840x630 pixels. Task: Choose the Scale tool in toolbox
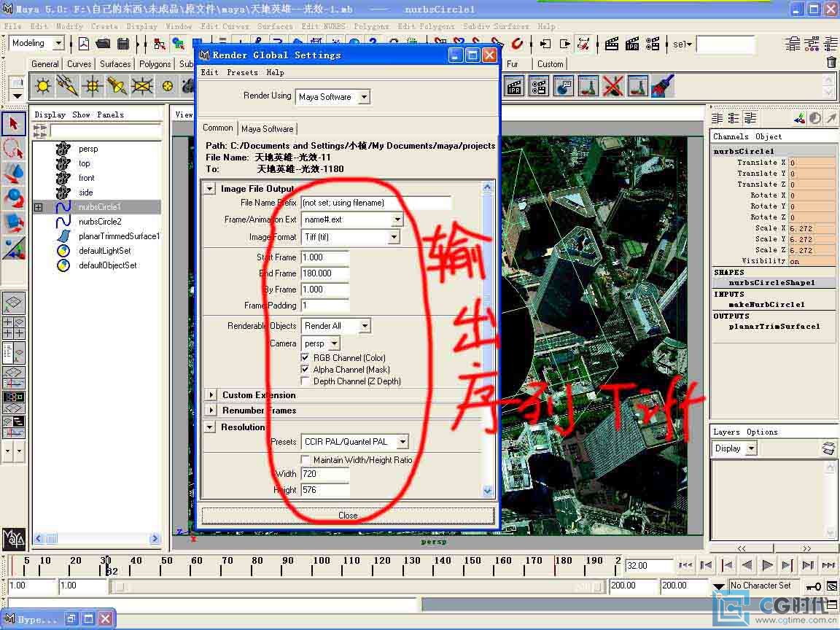(13, 222)
